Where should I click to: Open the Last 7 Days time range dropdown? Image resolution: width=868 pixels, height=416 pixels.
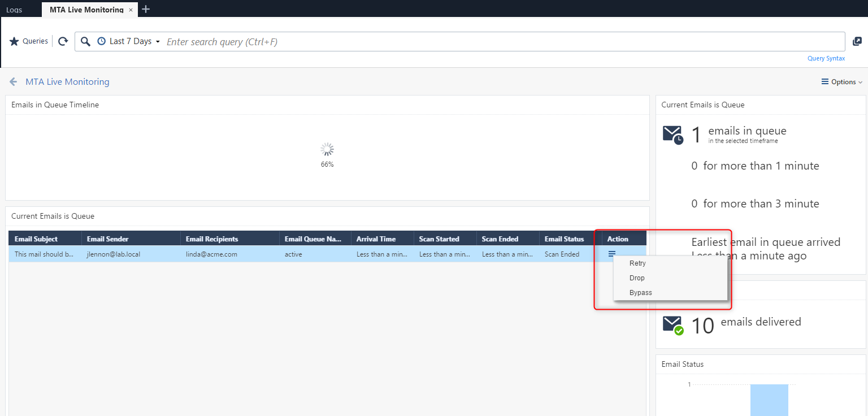click(129, 41)
